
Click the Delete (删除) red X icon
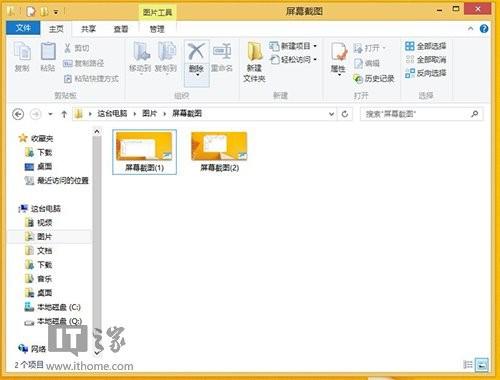click(x=196, y=52)
